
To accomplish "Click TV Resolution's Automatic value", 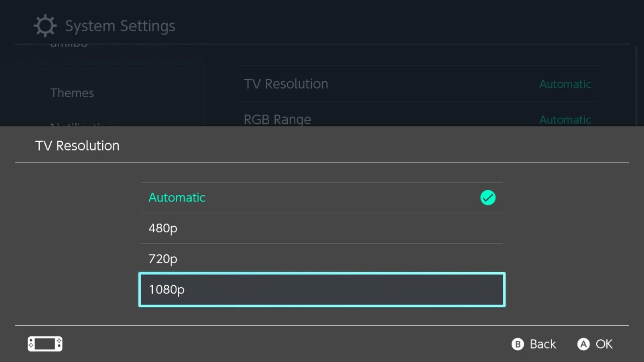I will (x=565, y=84).
